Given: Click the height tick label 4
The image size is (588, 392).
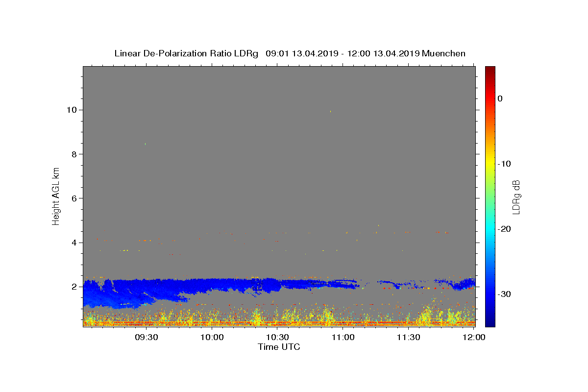Looking at the screenshot, I should coord(74,243).
